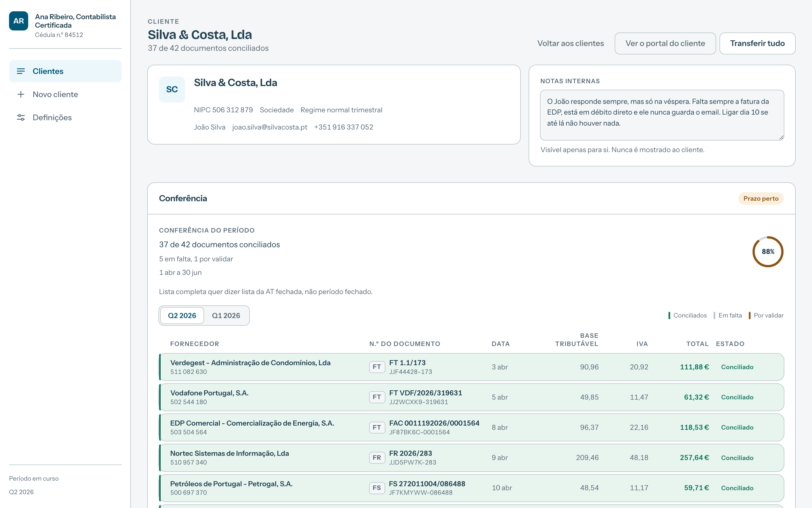Click the FS badge on Petrogal row
The height and width of the screenshot is (508, 812).
pos(377,488)
